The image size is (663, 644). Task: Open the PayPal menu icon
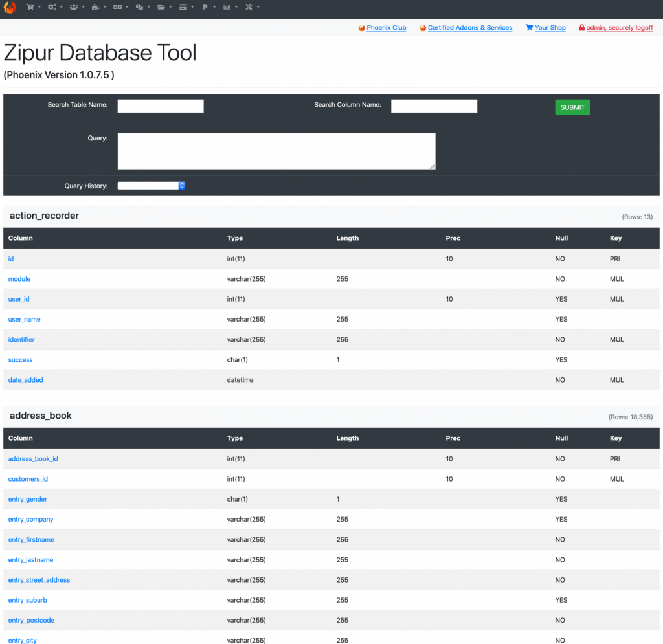click(205, 6)
